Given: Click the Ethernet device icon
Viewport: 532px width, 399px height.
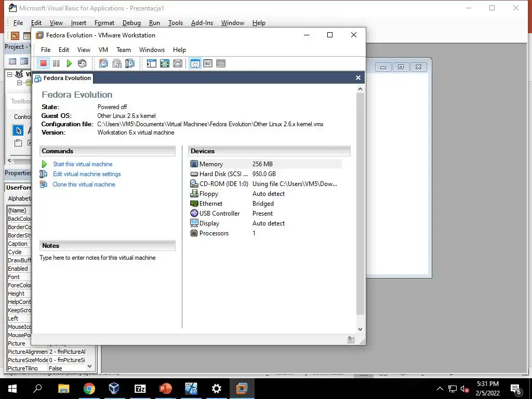Looking at the screenshot, I should 194,204.
